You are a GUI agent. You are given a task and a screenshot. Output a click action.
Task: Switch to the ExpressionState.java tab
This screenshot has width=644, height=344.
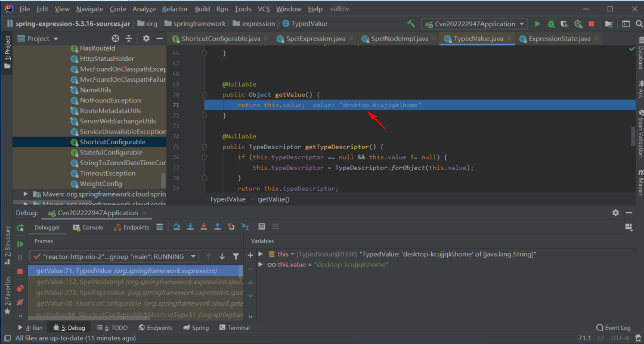click(559, 39)
